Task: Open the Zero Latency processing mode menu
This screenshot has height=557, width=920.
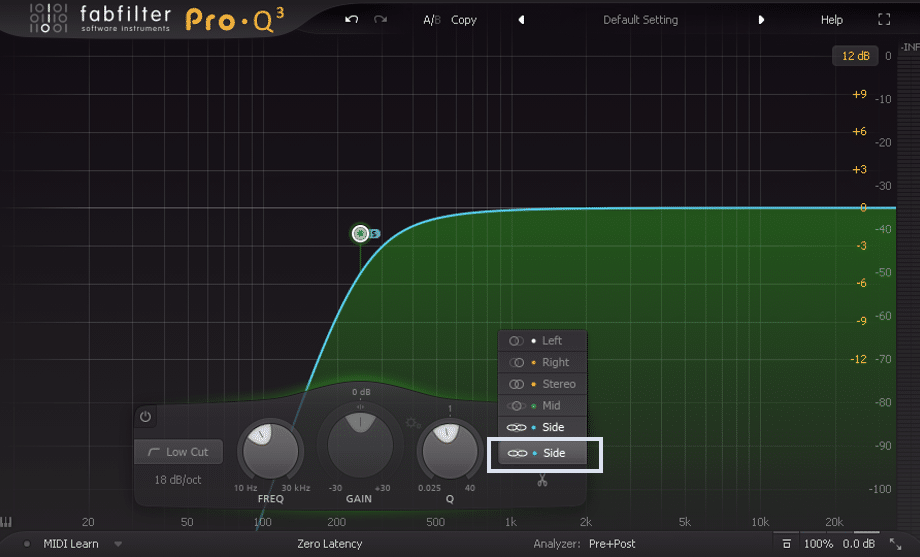Action: coord(329,544)
